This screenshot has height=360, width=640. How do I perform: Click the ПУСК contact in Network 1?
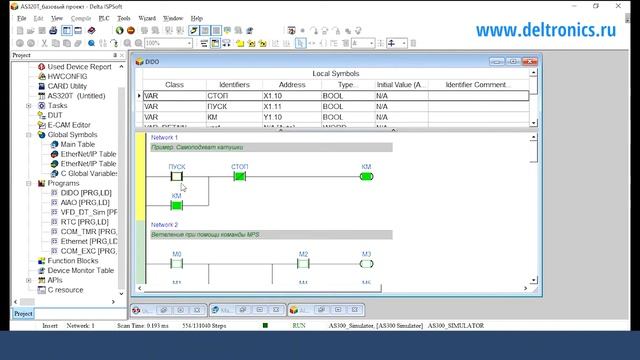click(176, 176)
